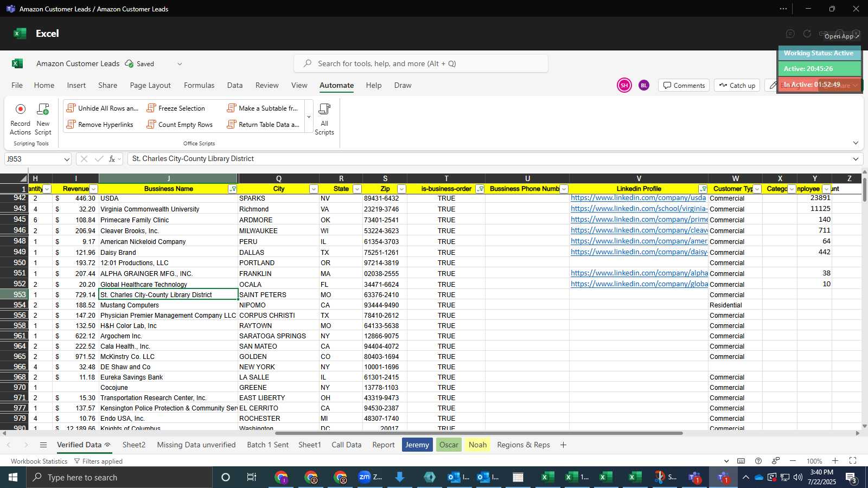
Task: Go to next sheet navigation arrow
Action: [x=26, y=445]
